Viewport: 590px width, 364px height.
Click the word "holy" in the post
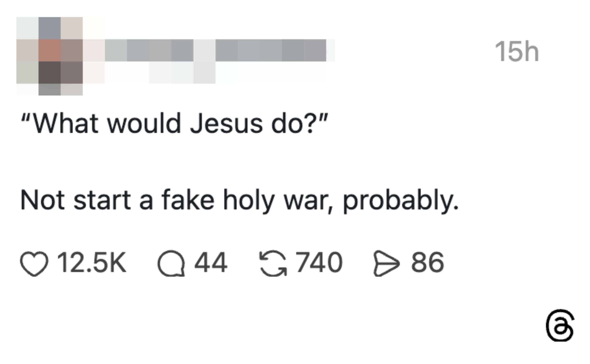click(x=249, y=201)
